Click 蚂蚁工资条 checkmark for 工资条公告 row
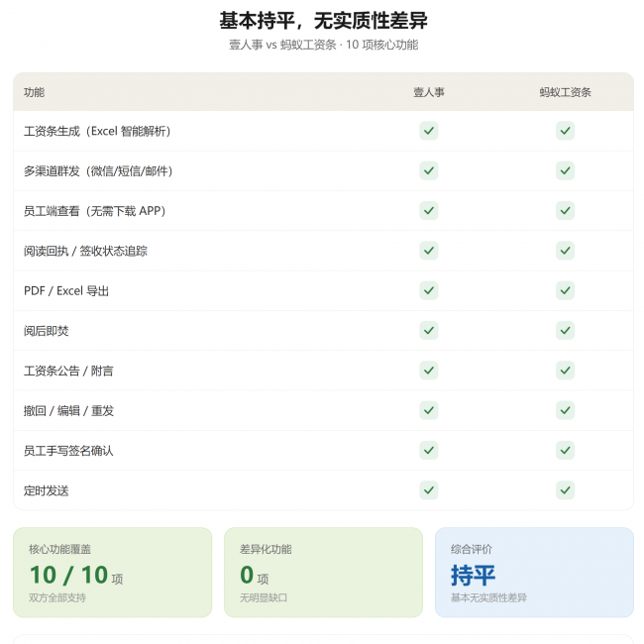This screenshot has width=644, height=644. point(565,371)
